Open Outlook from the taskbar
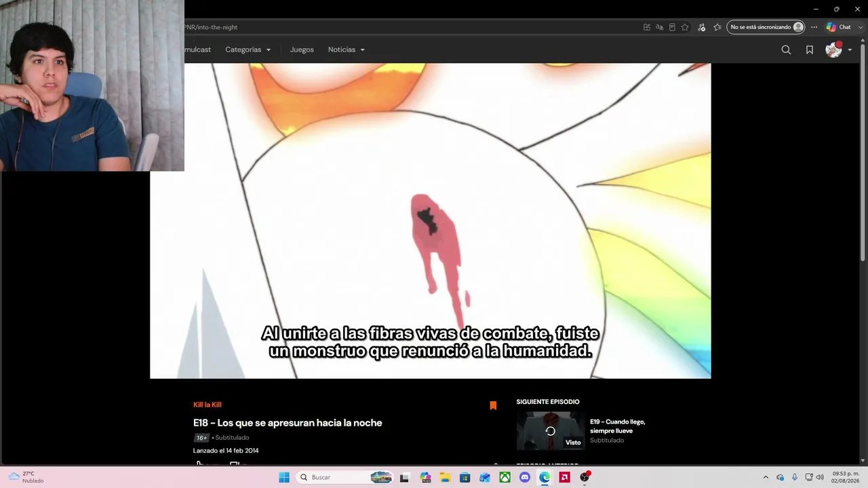Screen dimensions: 868x488 485,477
